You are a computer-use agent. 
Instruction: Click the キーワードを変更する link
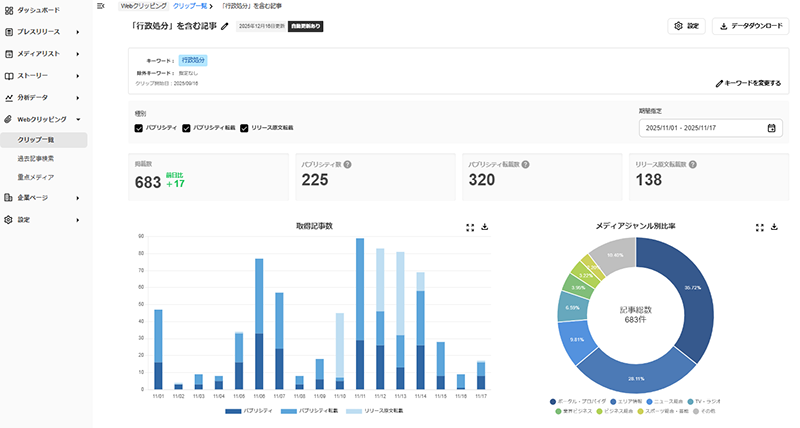(x=748, y=83)
